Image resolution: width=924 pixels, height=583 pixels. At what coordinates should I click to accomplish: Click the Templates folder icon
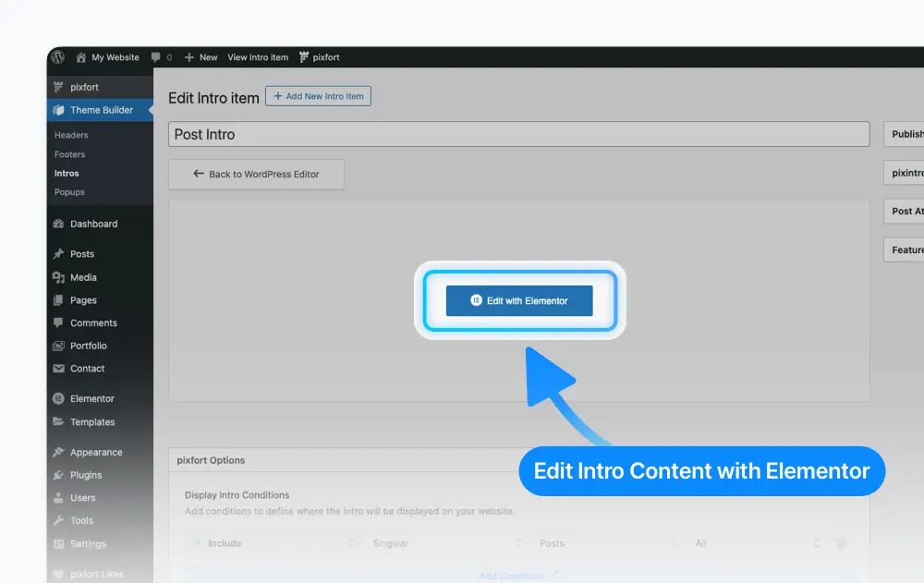pos(58,421)
